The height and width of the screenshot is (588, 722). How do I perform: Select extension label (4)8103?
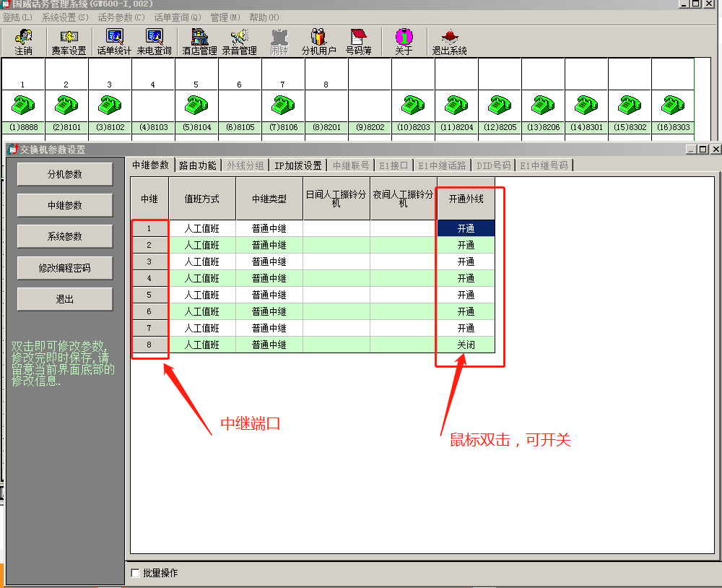pos(153,127)
